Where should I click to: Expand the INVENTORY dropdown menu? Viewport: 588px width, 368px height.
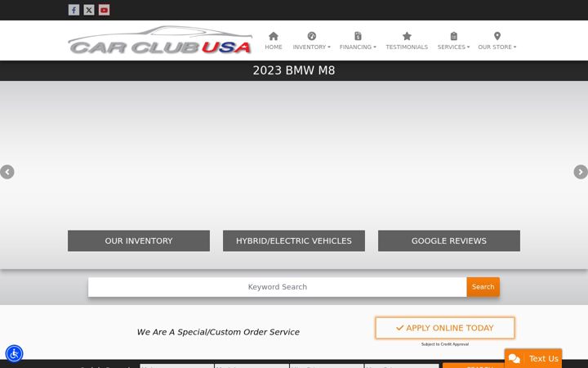[x=312, y=47]
